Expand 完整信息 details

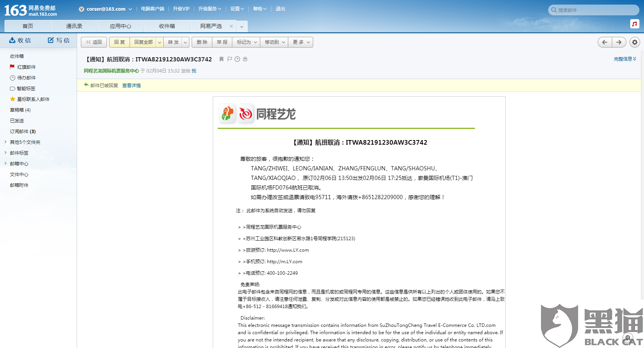point(625,59)
